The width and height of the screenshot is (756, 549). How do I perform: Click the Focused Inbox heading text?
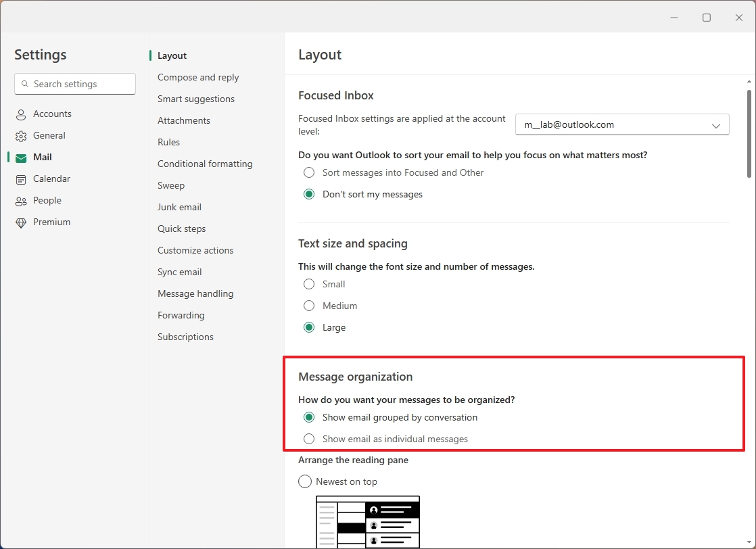(336, 96)
